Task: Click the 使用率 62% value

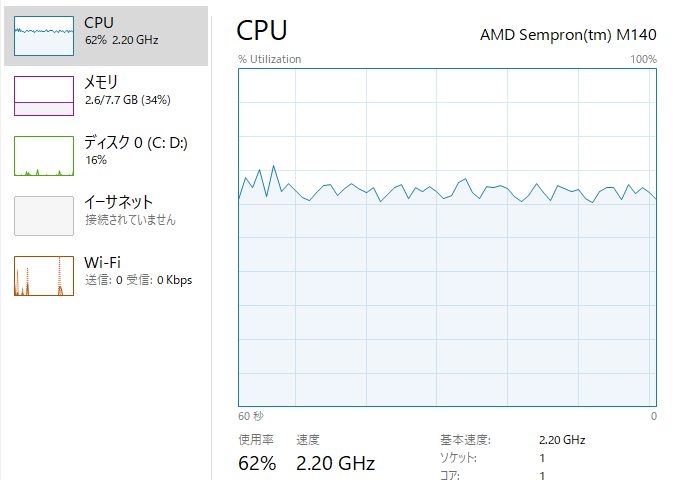Action: tap(257, 463)
